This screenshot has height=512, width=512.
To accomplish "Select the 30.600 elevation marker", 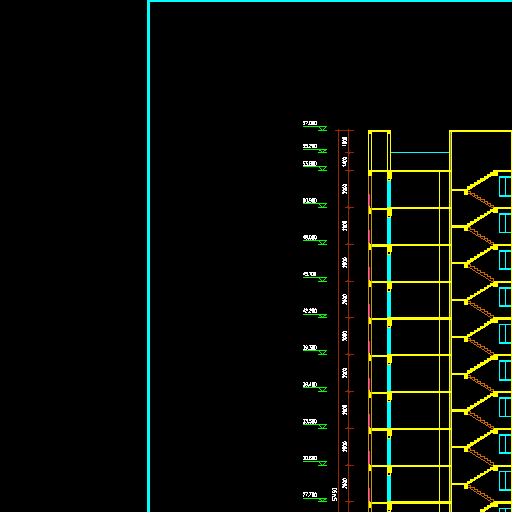I will (x=315, y=460).
